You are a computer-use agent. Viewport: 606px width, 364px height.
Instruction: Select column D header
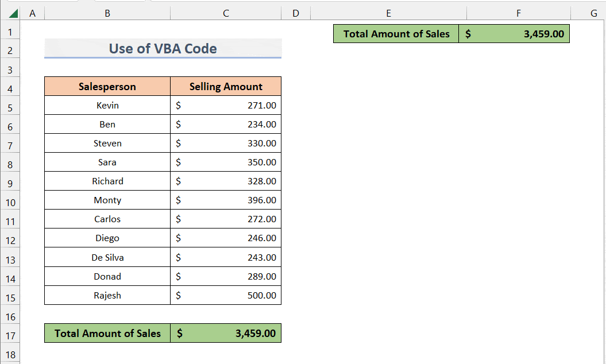[x=296, y=14]
